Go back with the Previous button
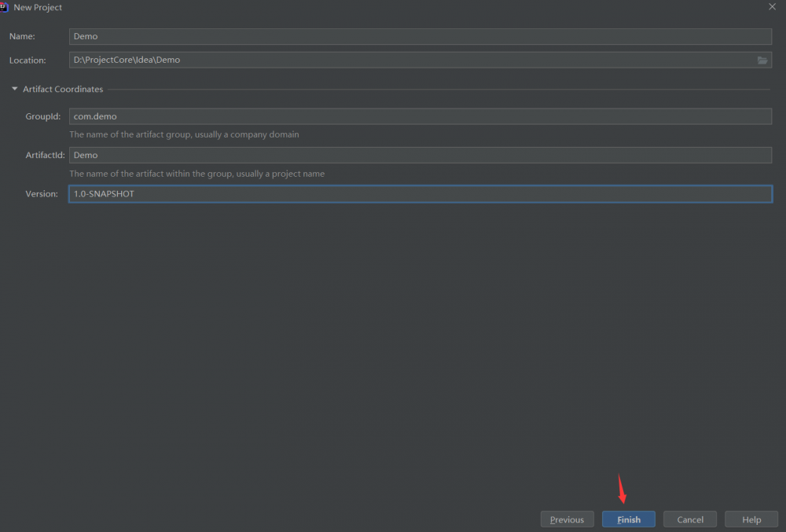 coord(567,519)
